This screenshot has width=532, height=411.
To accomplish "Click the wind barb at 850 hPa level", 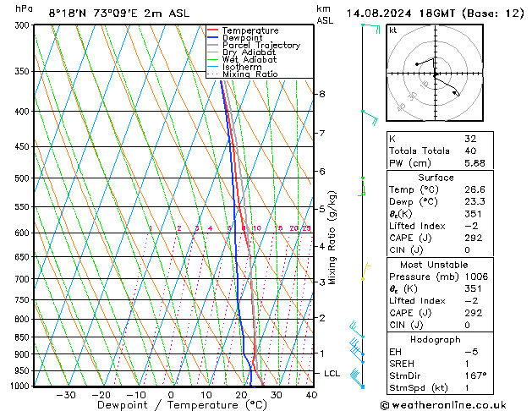I will tap(357, 329).
